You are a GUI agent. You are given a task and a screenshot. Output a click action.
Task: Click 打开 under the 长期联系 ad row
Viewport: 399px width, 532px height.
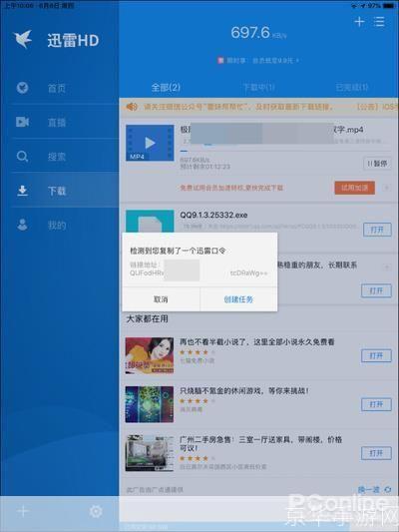click(x=376, y=290)
